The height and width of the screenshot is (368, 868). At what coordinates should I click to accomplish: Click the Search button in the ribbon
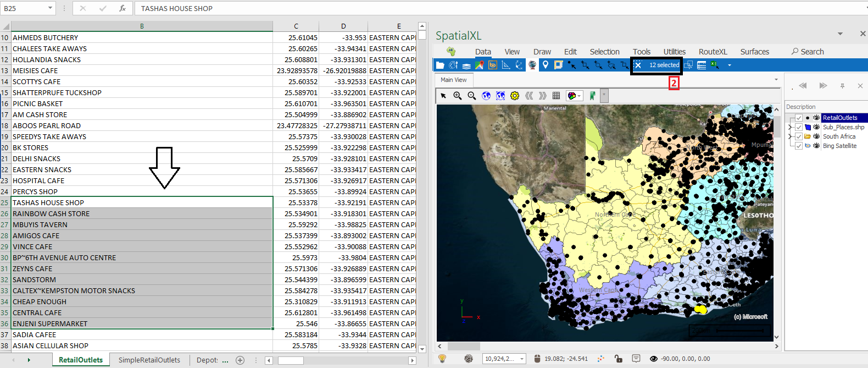pyautogui.click(x=807, y=52)
